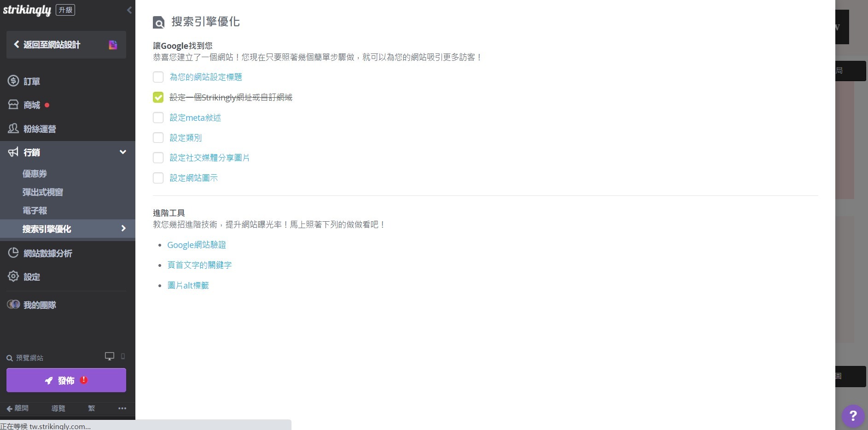Open 我的團隊 team section
This screenshot has height=430, width=868.
[x=40, y=305]
